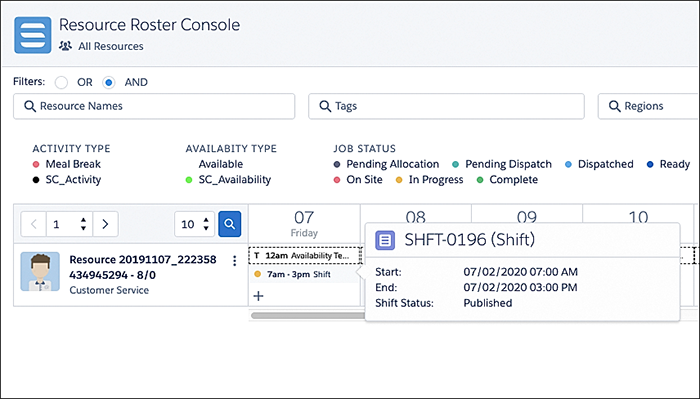700x399 pixels.
Task: Click the Ready legend item
Action: pyautogui.click(x=669, y=164)
